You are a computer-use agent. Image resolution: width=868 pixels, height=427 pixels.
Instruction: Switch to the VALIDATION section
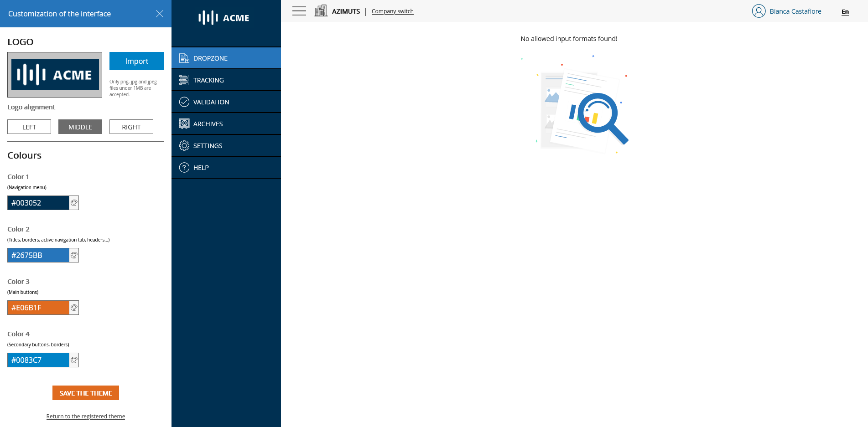[x=211, y=102]
